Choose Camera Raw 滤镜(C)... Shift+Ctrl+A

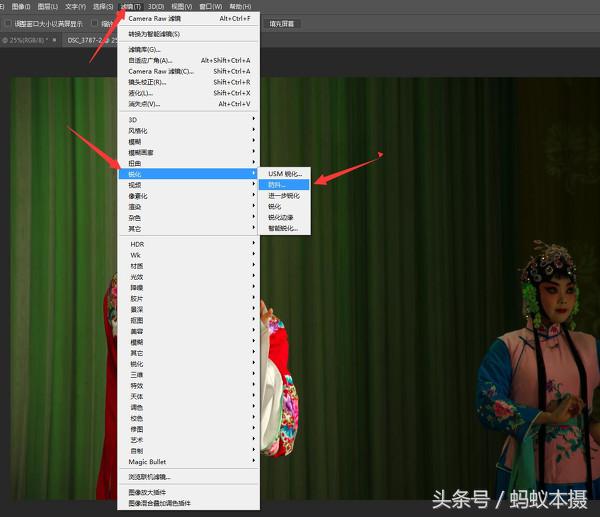tap(189, 72)
